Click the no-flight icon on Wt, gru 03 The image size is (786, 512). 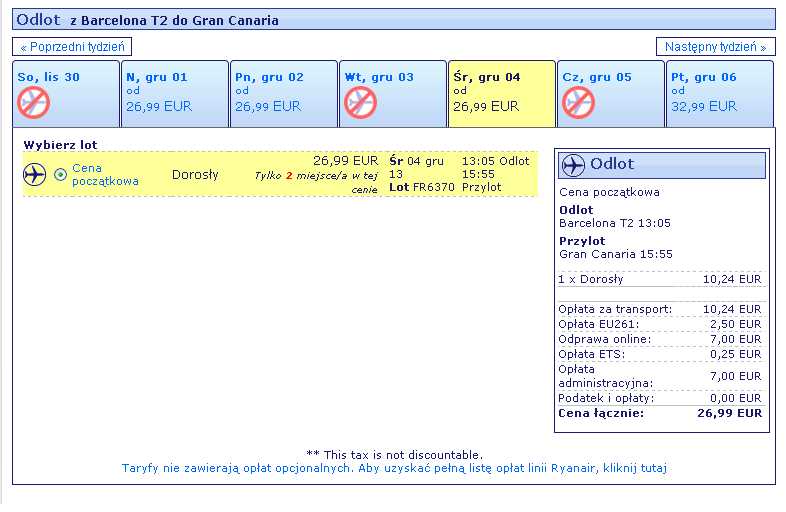tap(360, 103)
